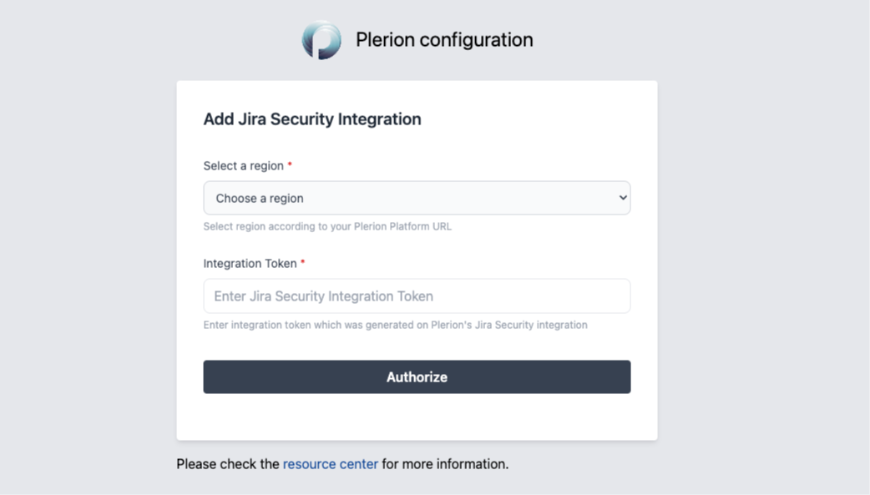Click the Plerion logo icon
The width and height of the screenshot is (870, 495).
(321, 40)
